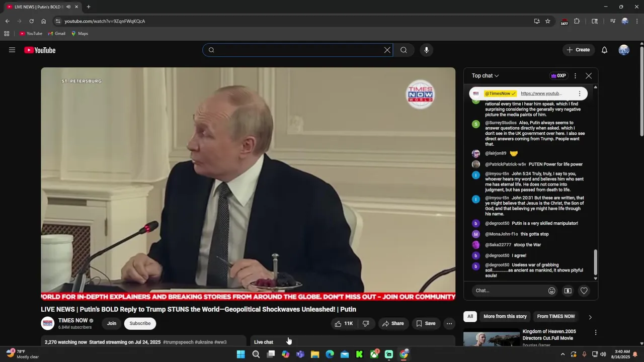Click the #trumpspeech hashtag
The image size is (644, 362).
click(x=178, y=342)
